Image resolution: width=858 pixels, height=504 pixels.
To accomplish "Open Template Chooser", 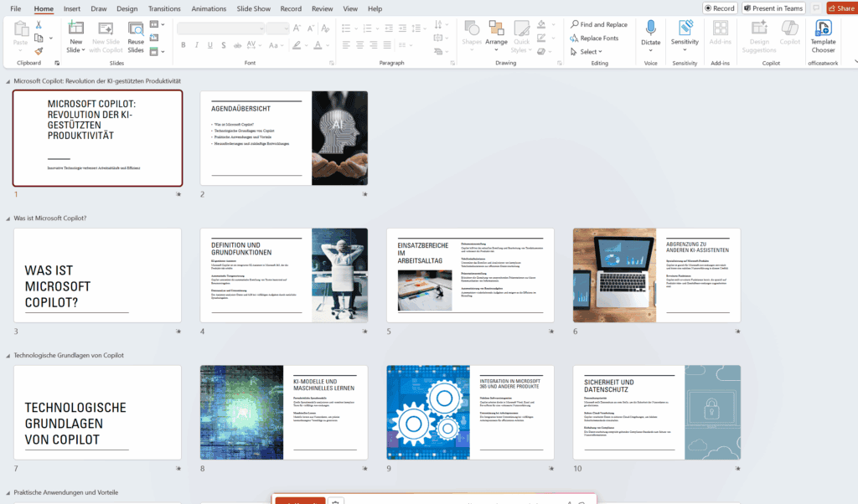I will (823, 37).
